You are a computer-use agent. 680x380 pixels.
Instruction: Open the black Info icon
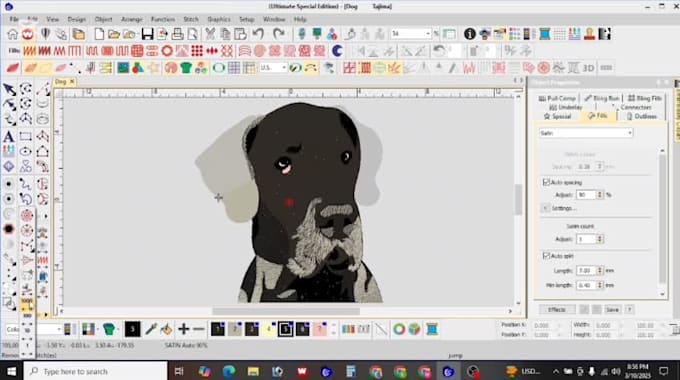[x=470, y=34]
